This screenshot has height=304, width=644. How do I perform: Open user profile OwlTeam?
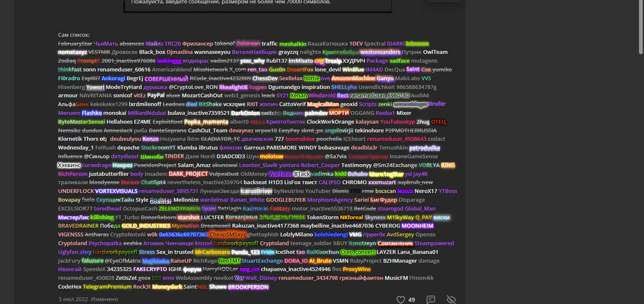point(435,52)
